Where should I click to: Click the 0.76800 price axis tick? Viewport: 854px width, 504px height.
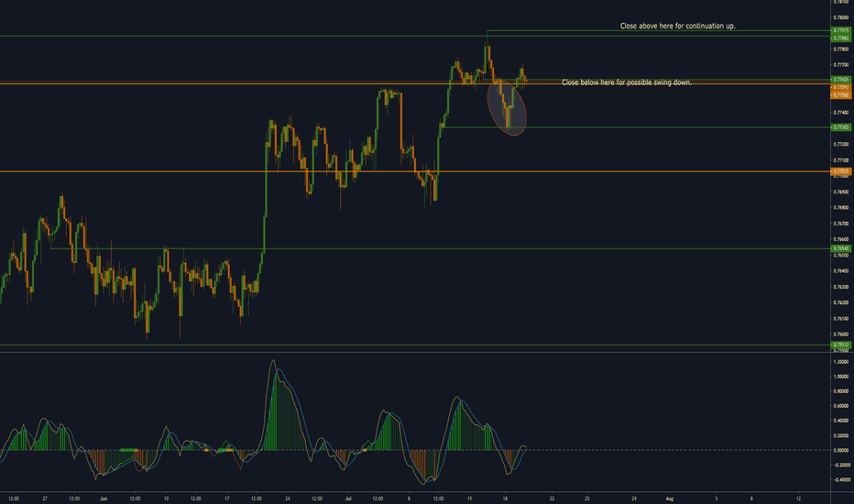coord(841,208)
